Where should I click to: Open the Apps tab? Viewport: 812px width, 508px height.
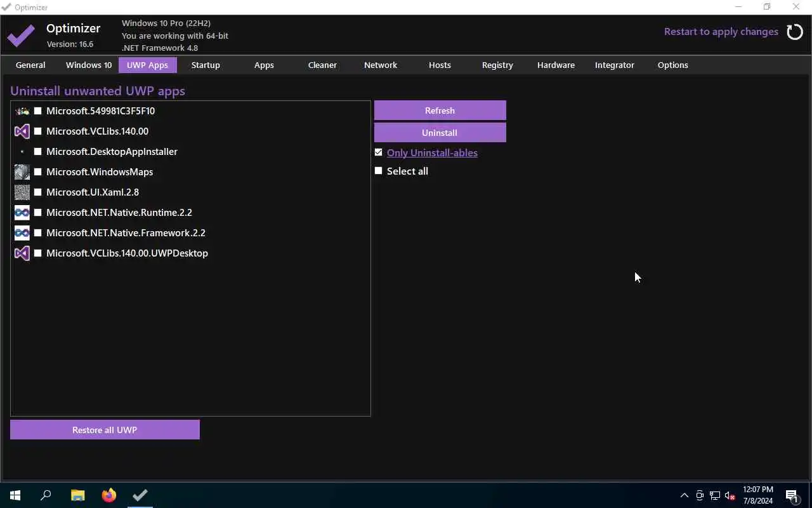click(x=264, y=65)
